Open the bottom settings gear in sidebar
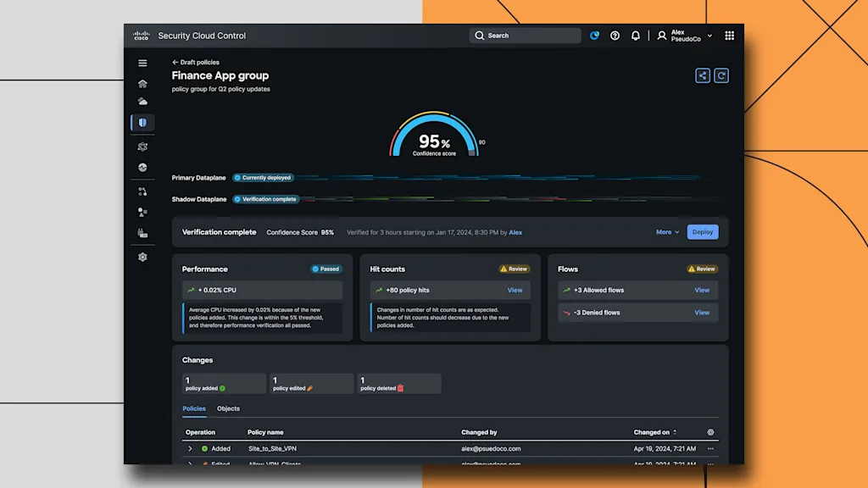The width and height of the screenshot is (868, 488). 142,257
